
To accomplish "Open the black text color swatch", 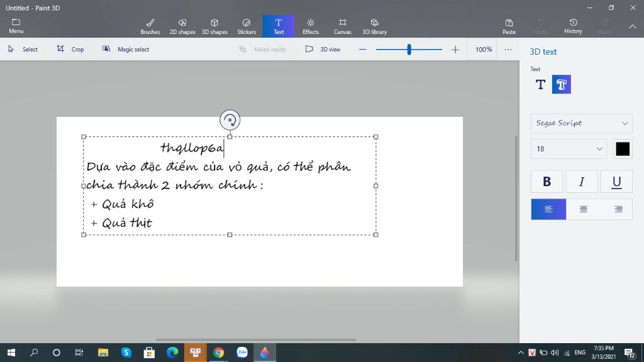I will (x=623, y=149).
